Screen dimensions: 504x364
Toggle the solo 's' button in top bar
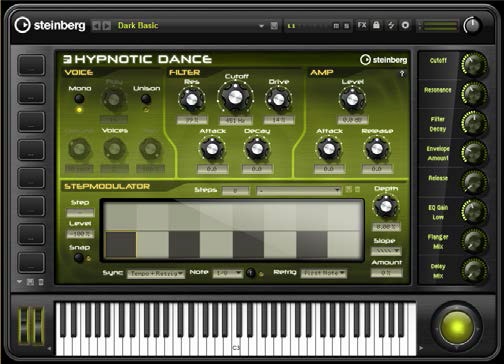click(x=347, y=26)
